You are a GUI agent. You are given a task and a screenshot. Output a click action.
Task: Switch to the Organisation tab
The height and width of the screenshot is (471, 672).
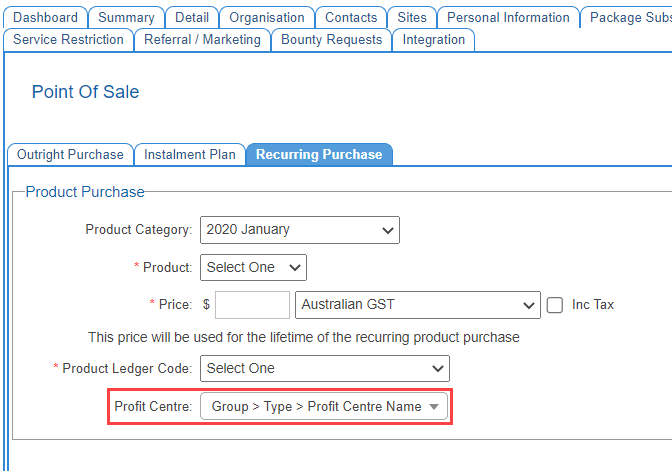pyautogui.click(x=267, y=18)
